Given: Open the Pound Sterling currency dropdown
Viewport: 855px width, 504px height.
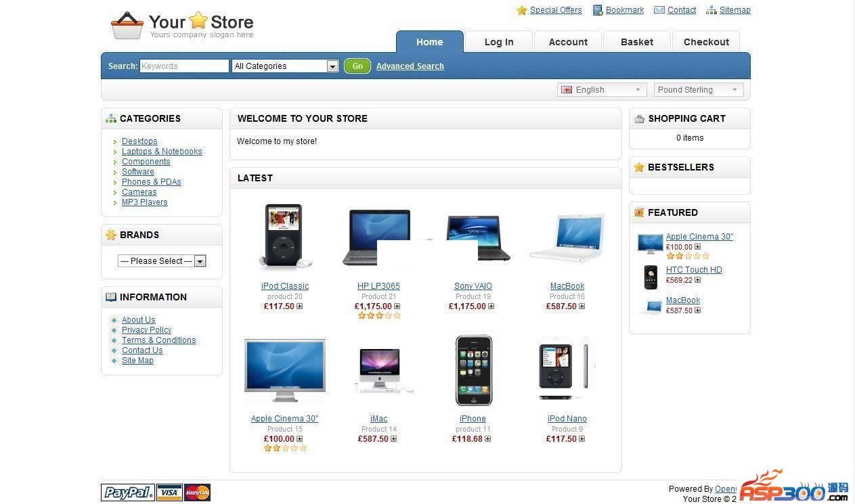Looking at the screenshot, I should pyautogui.click(x=699, y=89).
